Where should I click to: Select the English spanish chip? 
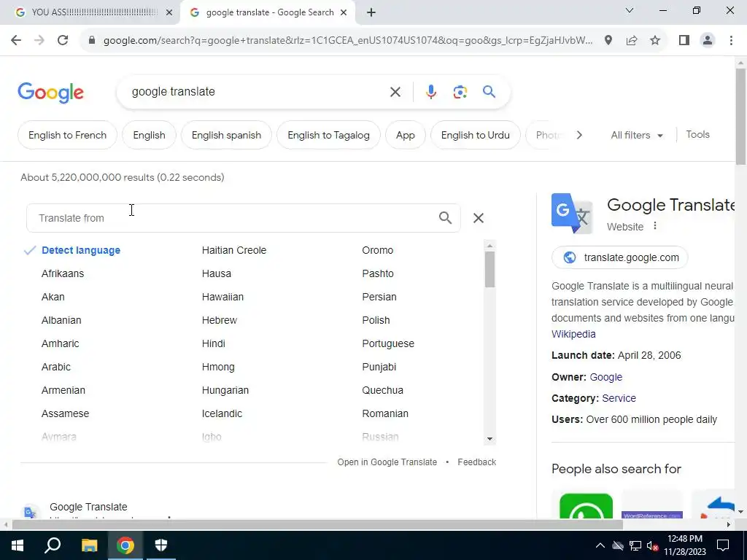pos(226,135)
